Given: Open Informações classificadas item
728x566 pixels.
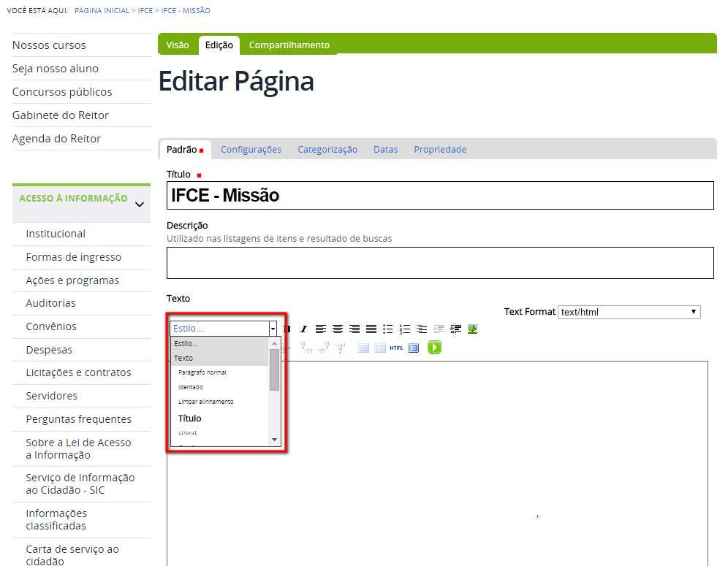Looking at the screenshot, I should click(x=56, y=519).
